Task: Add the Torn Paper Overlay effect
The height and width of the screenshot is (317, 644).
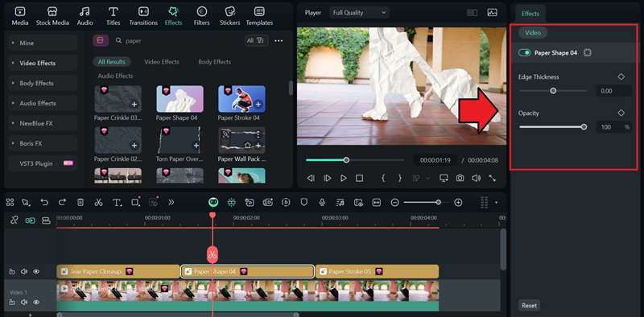Action: coord(196,146)
